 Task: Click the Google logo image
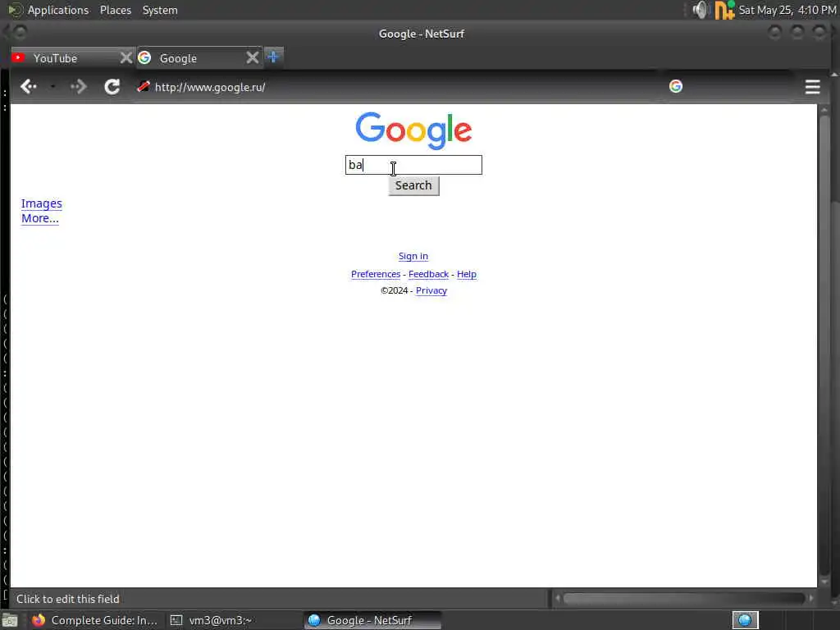413,130
